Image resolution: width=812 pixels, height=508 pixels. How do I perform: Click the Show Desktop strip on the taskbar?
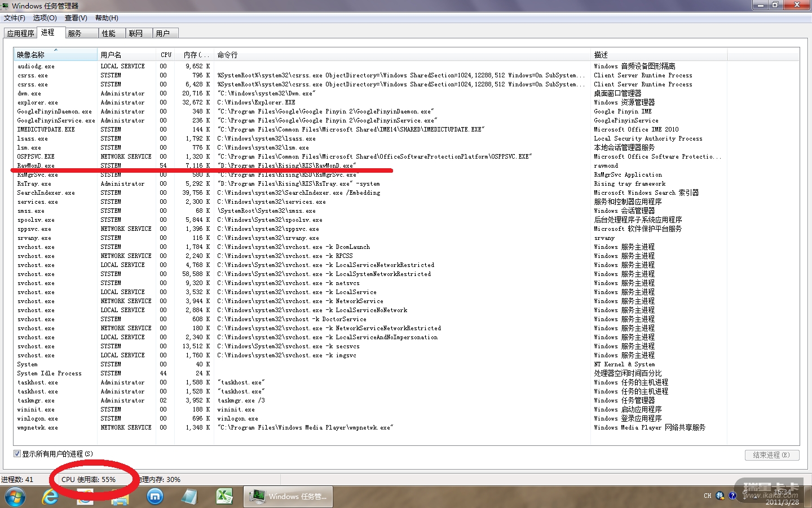coord(808,497)
